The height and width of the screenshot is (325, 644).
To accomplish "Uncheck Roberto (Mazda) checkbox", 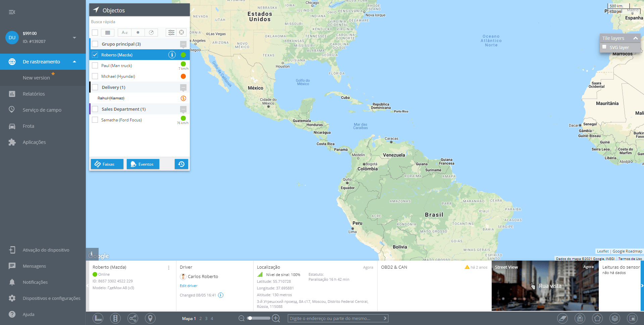I will click(95, 55).
